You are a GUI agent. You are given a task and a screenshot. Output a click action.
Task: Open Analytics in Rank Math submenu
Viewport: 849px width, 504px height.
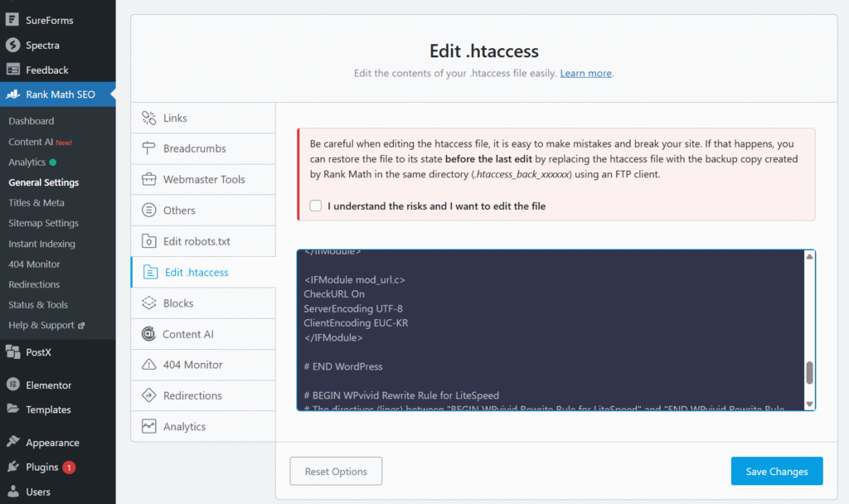click(27, 162)
